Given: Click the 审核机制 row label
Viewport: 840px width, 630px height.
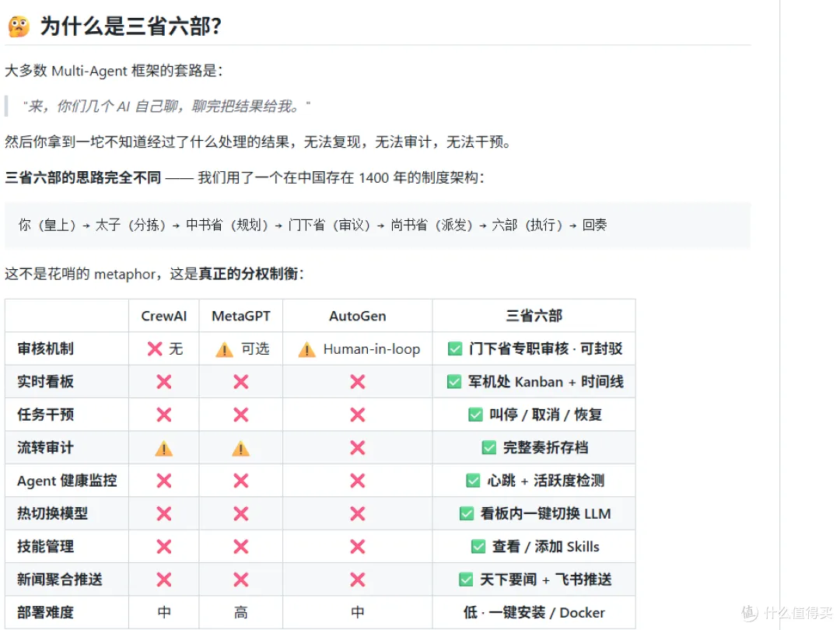Looking at the screenshot, I should pyautogui.click(x=46, y=348).
